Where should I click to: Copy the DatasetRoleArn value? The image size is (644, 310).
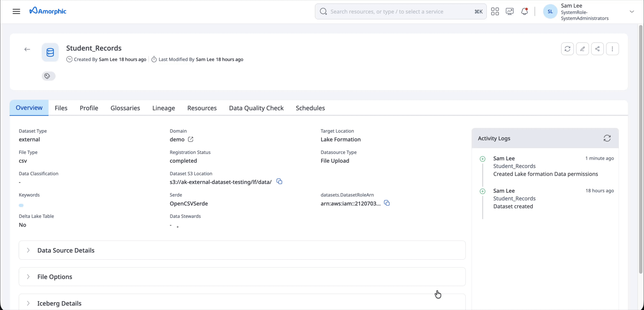click(x=387, y=203)
